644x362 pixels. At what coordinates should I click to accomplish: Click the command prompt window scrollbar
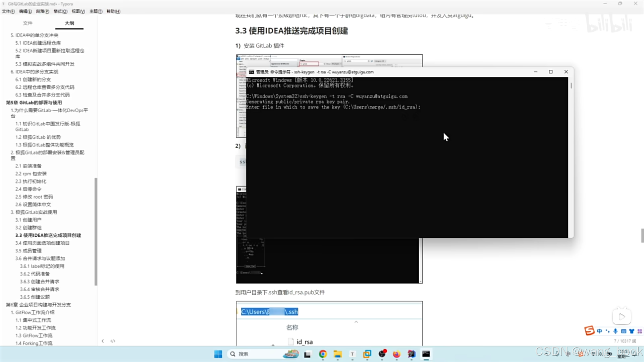coord(571,85)
